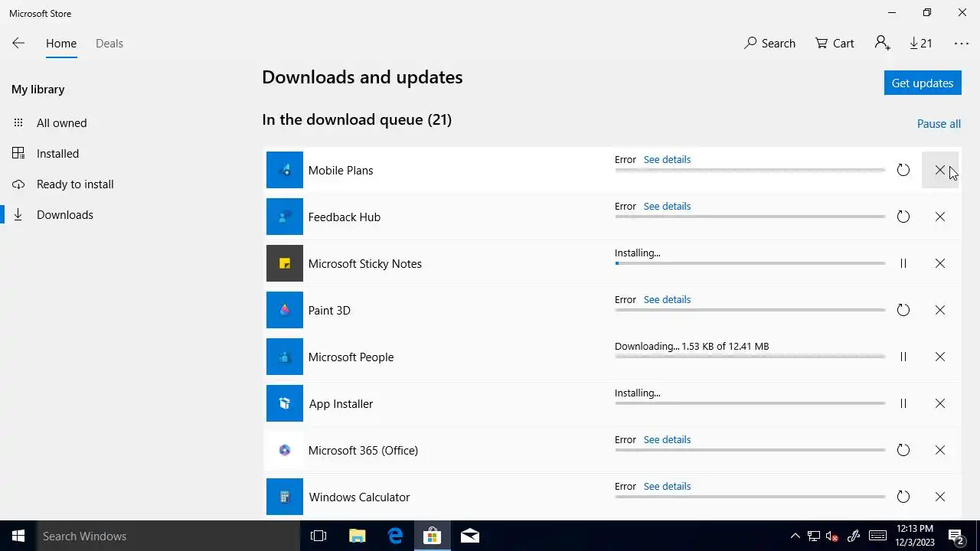Open Task View on the taskbar
This screenshot has height=551, width=980.
[318, 536]
